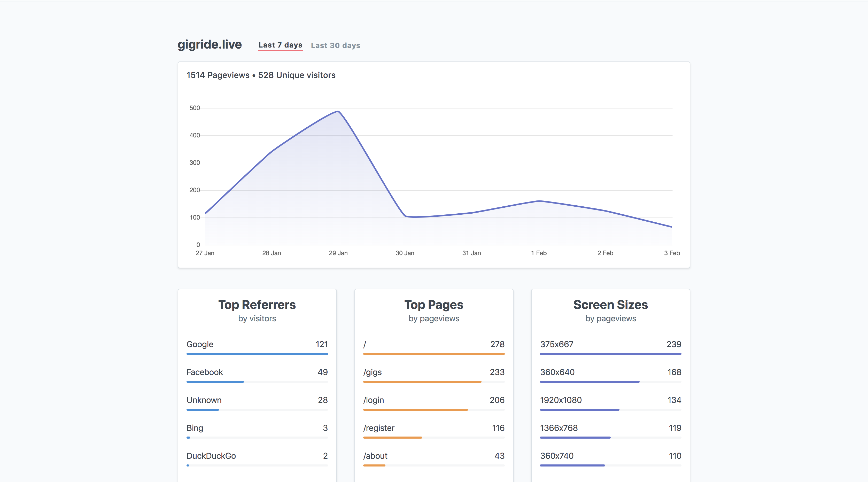
Task: Switch to Last 30 days tab
Action: click(335, 45)
